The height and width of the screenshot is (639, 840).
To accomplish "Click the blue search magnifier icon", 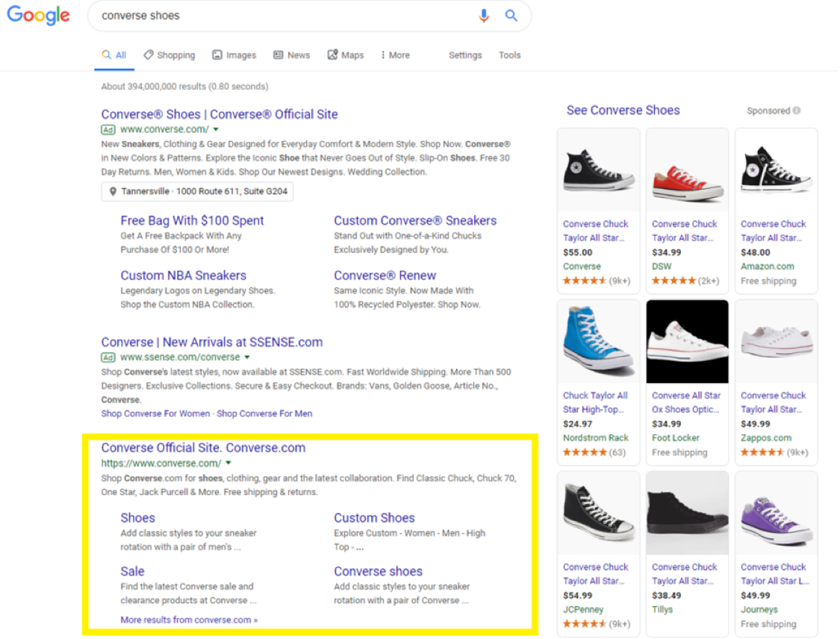I will click(511, 16).
